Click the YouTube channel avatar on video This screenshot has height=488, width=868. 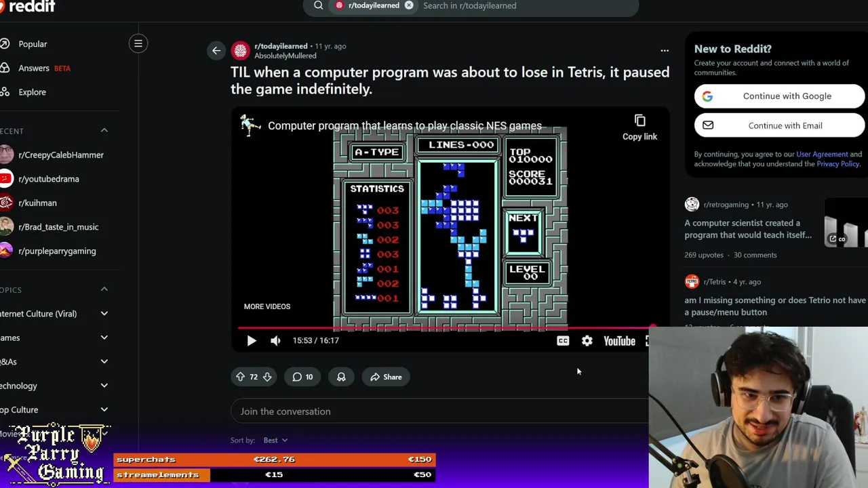250,125
